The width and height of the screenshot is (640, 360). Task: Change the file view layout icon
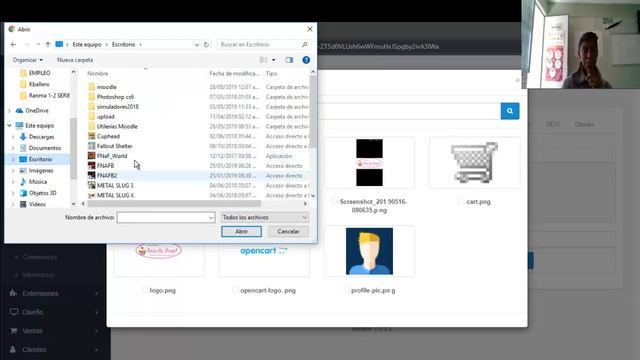(264, 60)
